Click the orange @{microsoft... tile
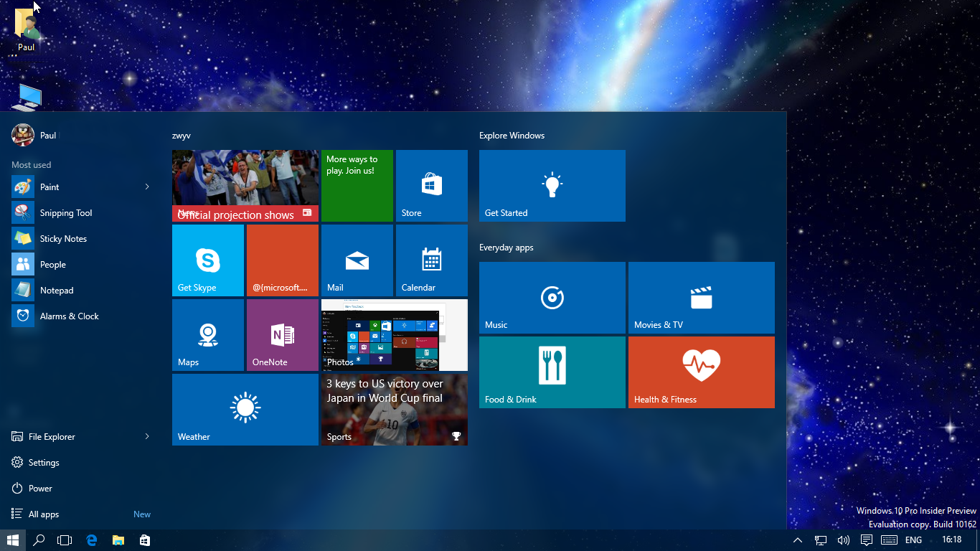The height and width of the screenshot is (551, 980). [x=283, y=260]
